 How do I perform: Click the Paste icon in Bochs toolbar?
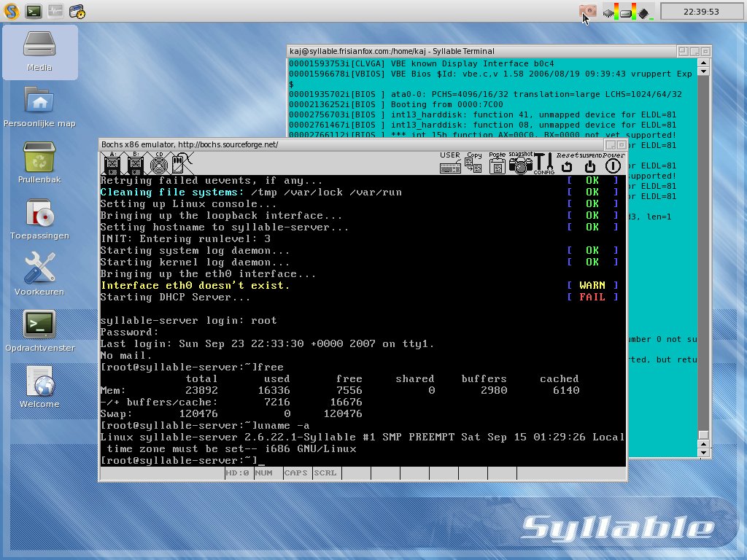[498, 163]
